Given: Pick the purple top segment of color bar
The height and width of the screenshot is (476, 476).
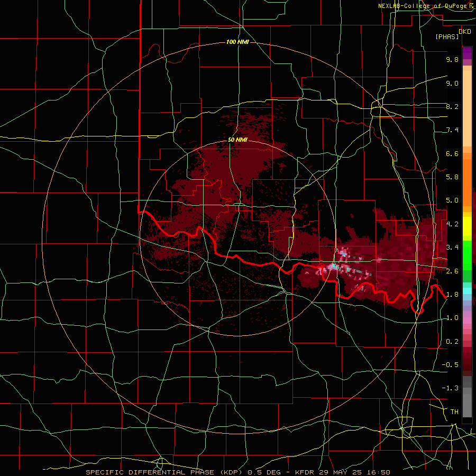Looking at the screenshot, I should (x=467, y=53).
